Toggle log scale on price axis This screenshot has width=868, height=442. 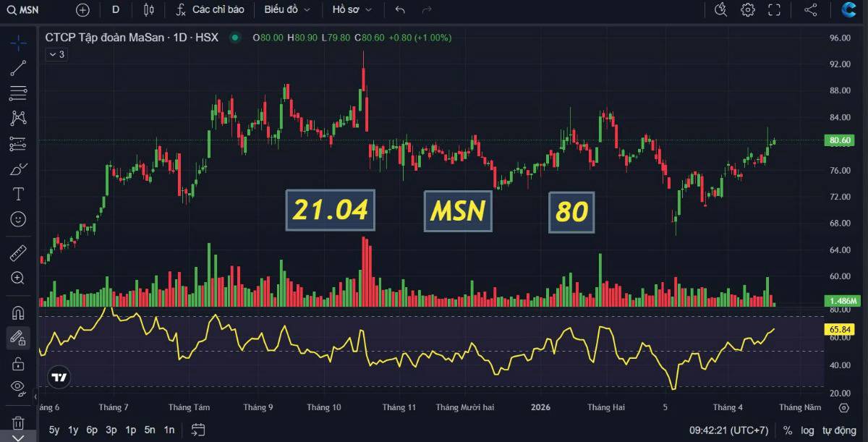(x=807, y=430)
